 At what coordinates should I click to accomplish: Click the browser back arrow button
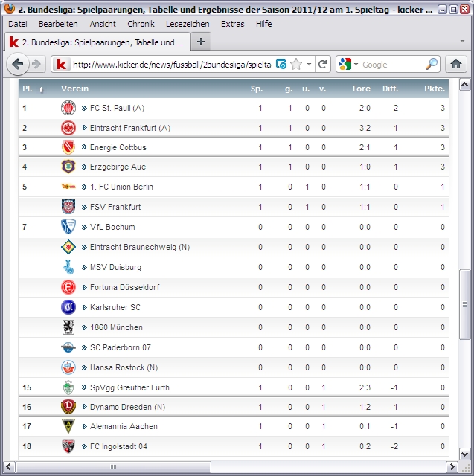point(18,65)
